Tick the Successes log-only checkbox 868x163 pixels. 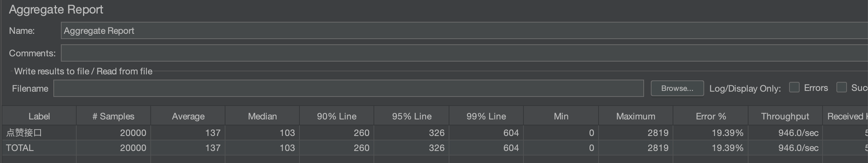(x=841, y=88)
